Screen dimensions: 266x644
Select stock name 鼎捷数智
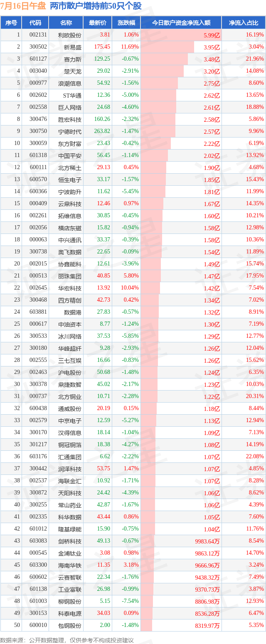(x=70, y=385)
